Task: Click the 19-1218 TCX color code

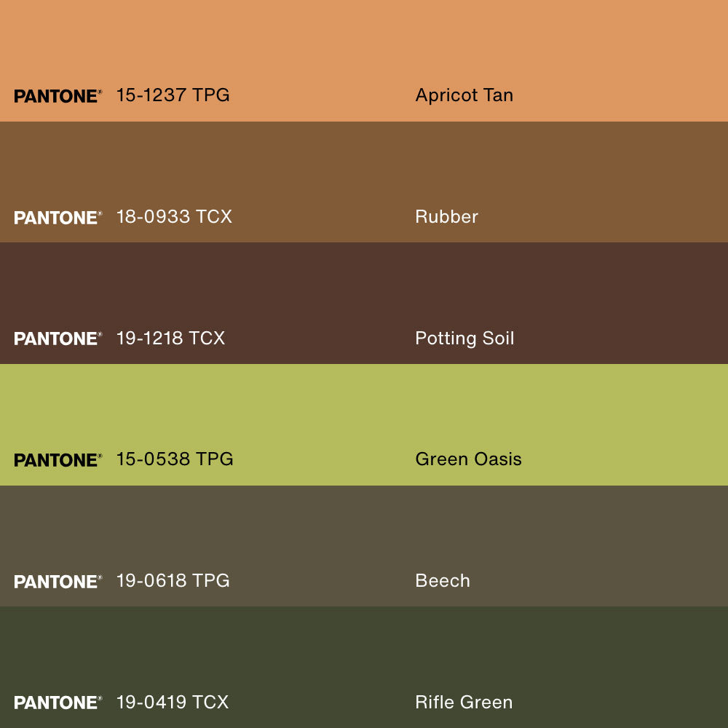Action: (170, 338)
